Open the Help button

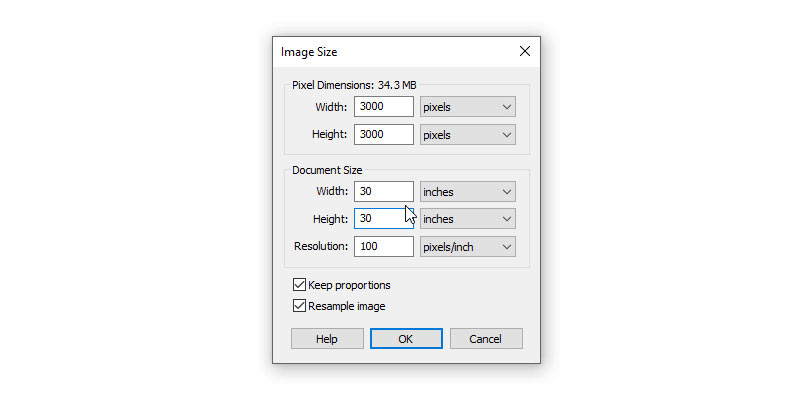coord(327,339)
